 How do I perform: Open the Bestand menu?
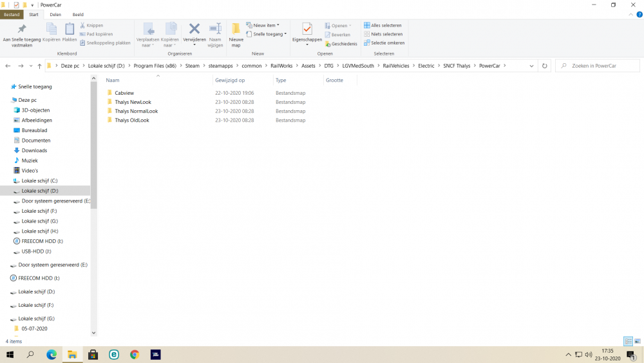[12, 14]
